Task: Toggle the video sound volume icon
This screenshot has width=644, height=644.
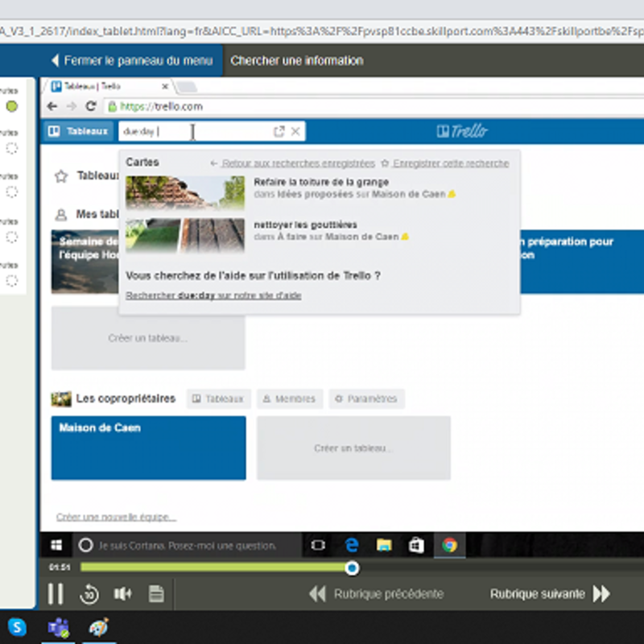Action: 122,594
